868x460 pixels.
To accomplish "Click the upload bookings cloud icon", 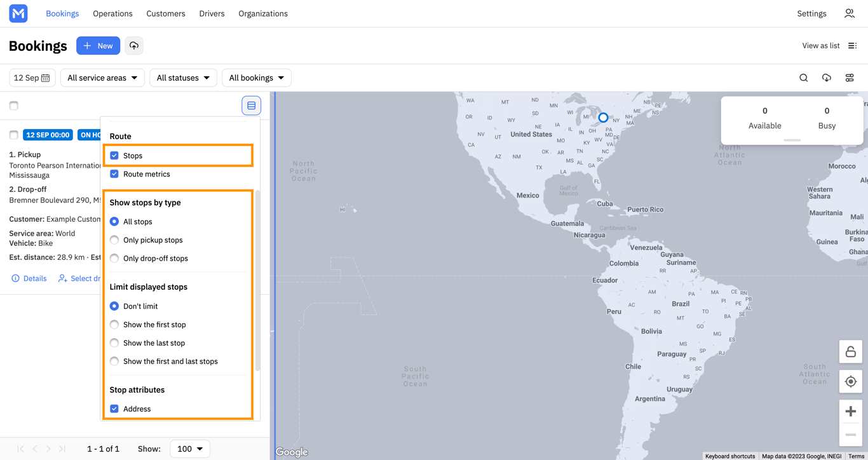I will pyautogui.click(x=134, y=46).
